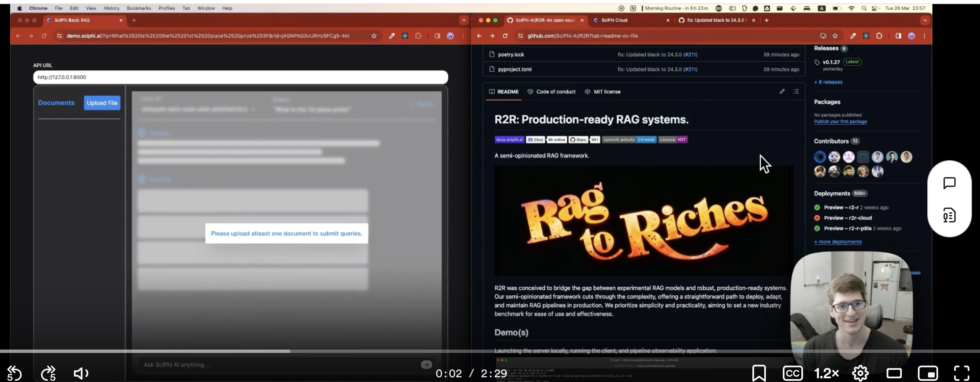The height and width of the screenshot is (382, 980).
Task: Mute the video volume speaker icon
Action: tap(81, 373)
